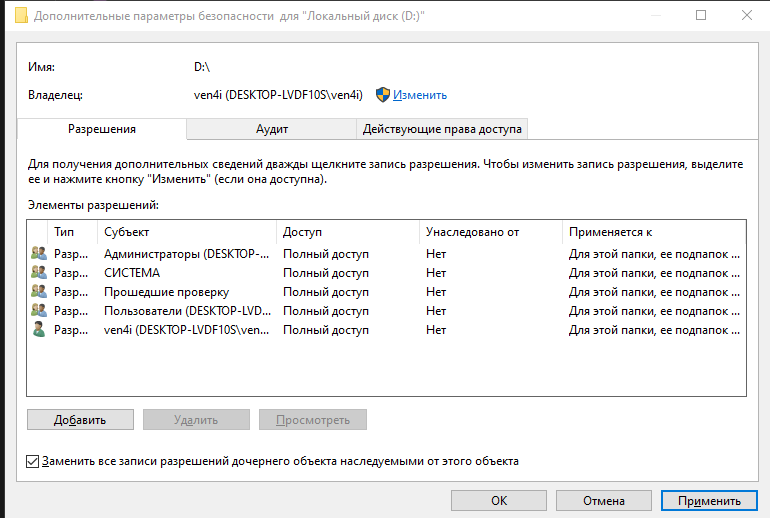
Task: Click the group icon in the СИСТЕМА row
Action: coord(39,273)
